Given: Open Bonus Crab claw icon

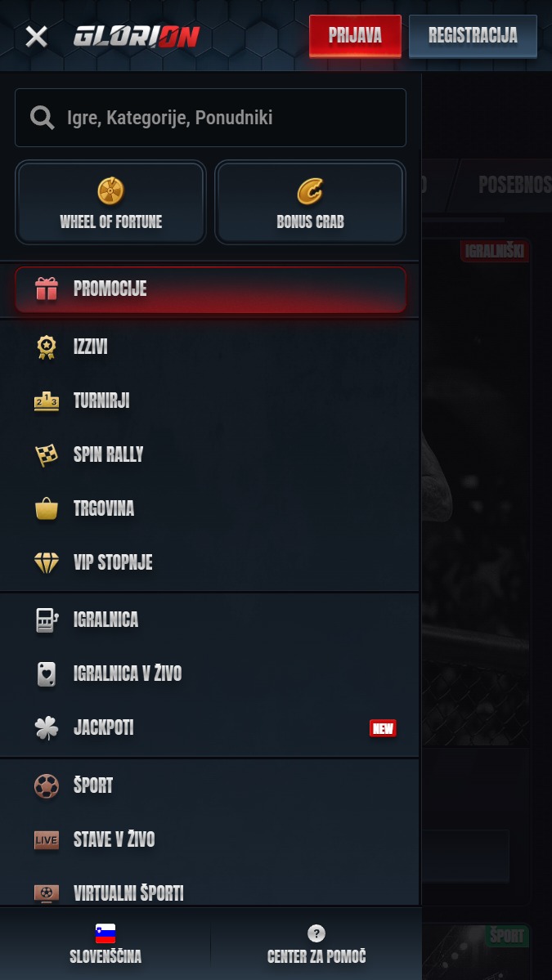Looking at the screenshot, I should coord(310,190).
